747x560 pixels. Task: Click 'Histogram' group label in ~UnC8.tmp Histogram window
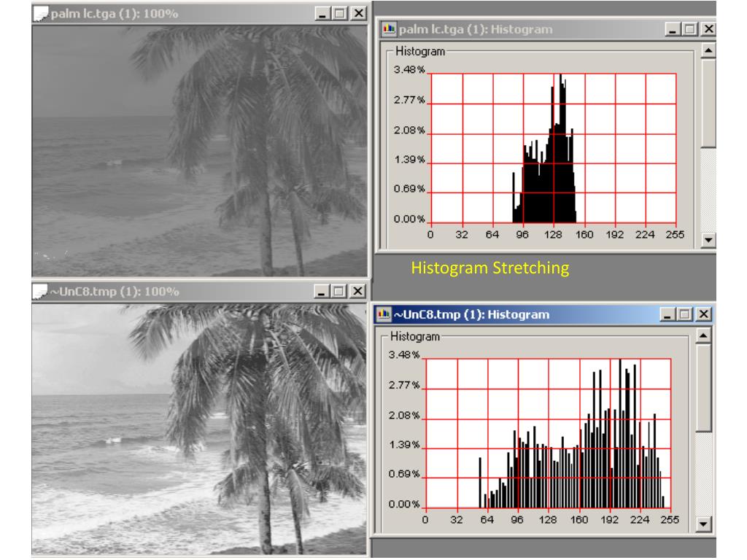(x=415, y=337)
